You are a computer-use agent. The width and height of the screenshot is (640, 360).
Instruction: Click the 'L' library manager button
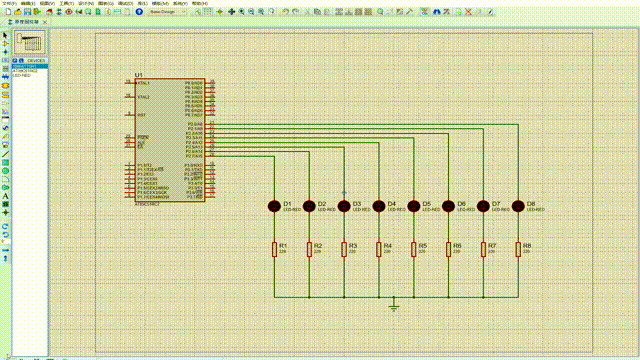coord(21,60)
